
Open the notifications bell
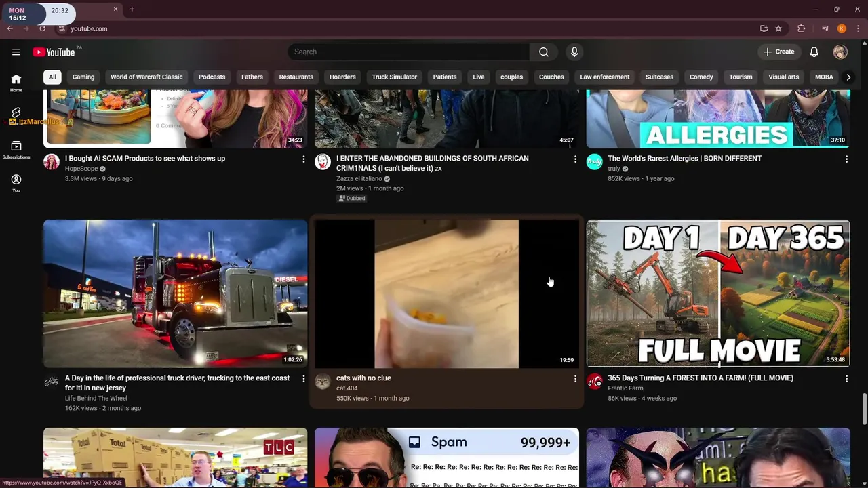click(x=814, y=52)
